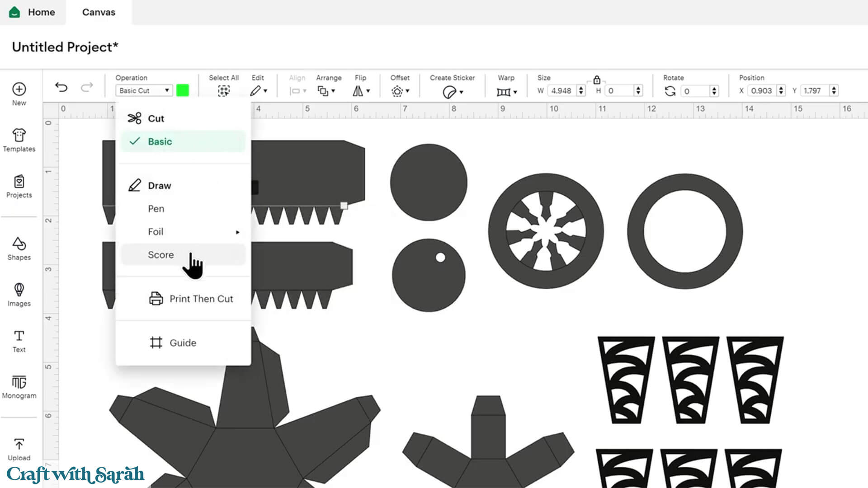Click the Select All icon
This screenshot has width=868, height=488.
click(x=223, y=91)
